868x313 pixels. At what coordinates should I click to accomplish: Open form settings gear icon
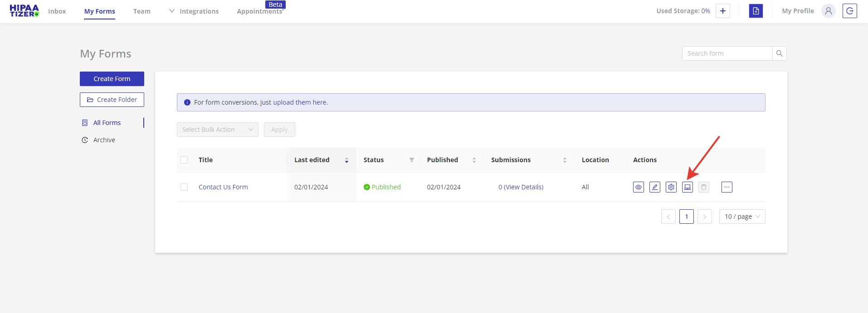pos(671,187)
